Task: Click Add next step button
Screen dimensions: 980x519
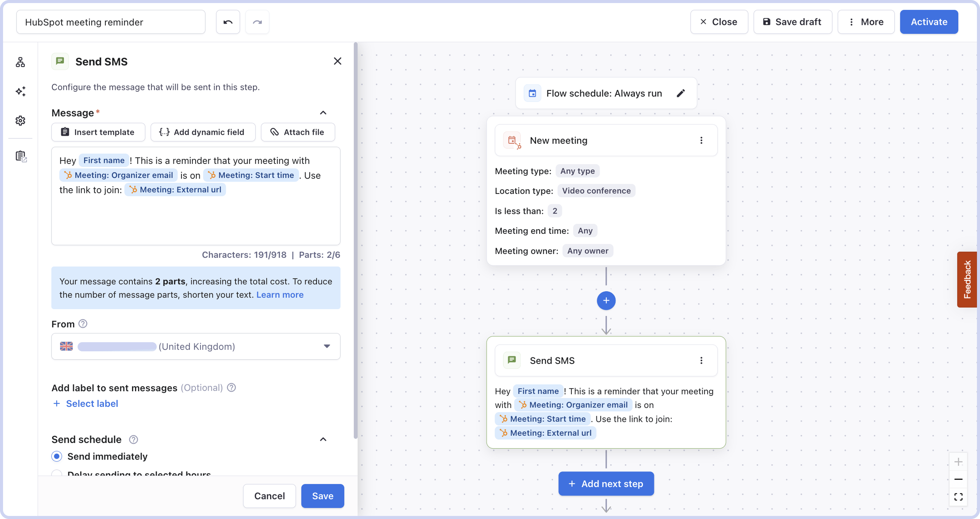Action: [606, 484]
